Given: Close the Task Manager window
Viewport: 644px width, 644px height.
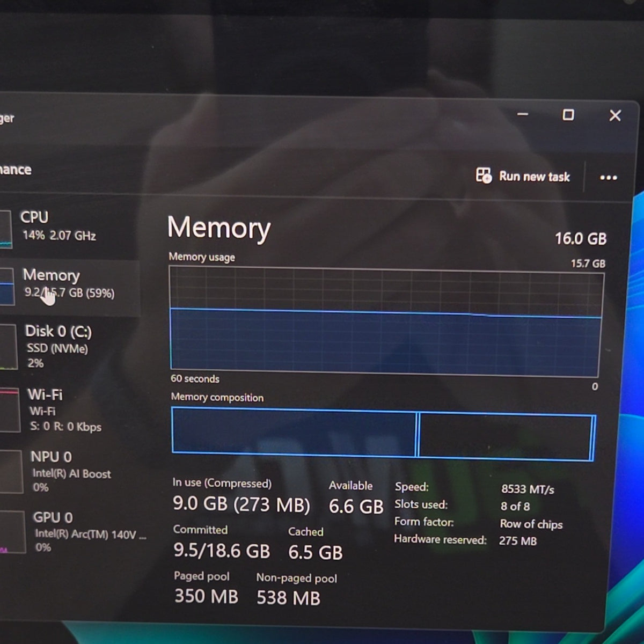Looking at the screenshot, I should (615, 115).
